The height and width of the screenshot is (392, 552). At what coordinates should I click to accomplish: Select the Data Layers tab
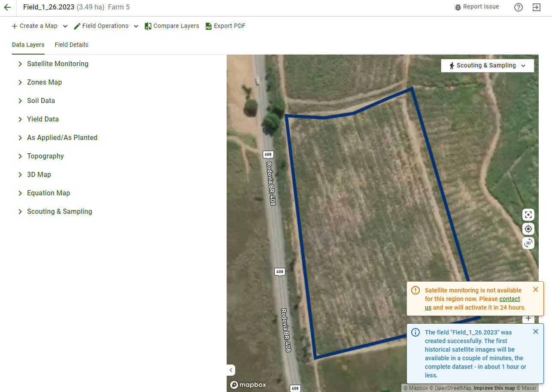pyautogui.click(x=28, y=45)
